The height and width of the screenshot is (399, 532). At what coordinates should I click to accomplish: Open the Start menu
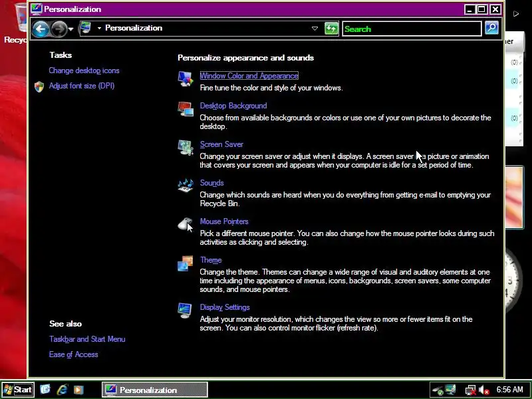(x=18, y=390)
